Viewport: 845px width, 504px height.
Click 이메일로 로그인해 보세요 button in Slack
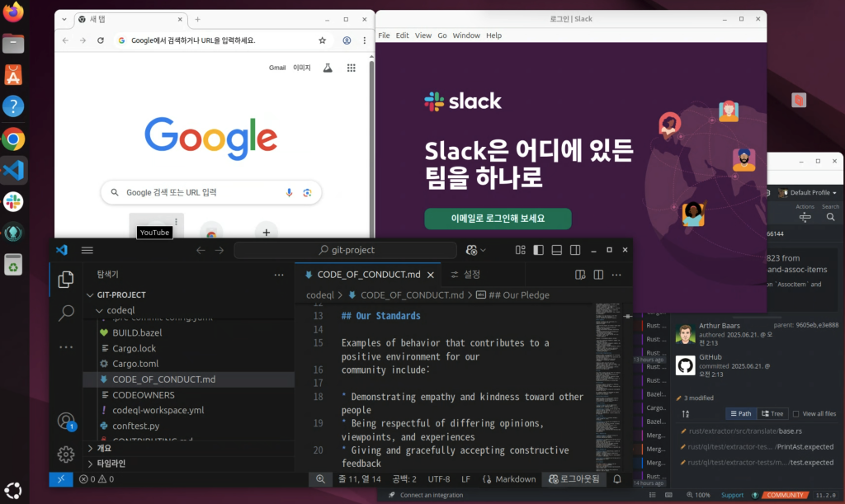pos(498,219)
